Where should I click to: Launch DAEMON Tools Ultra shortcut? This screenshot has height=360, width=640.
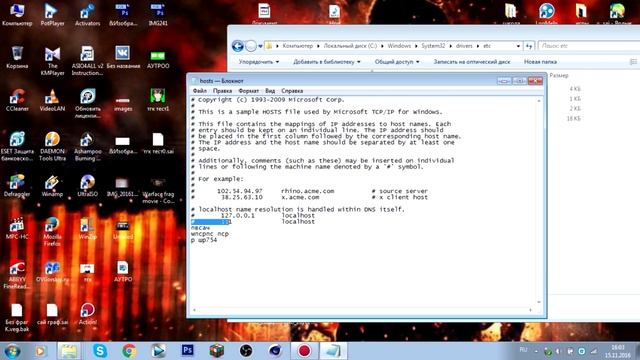[x=52, y=146]
